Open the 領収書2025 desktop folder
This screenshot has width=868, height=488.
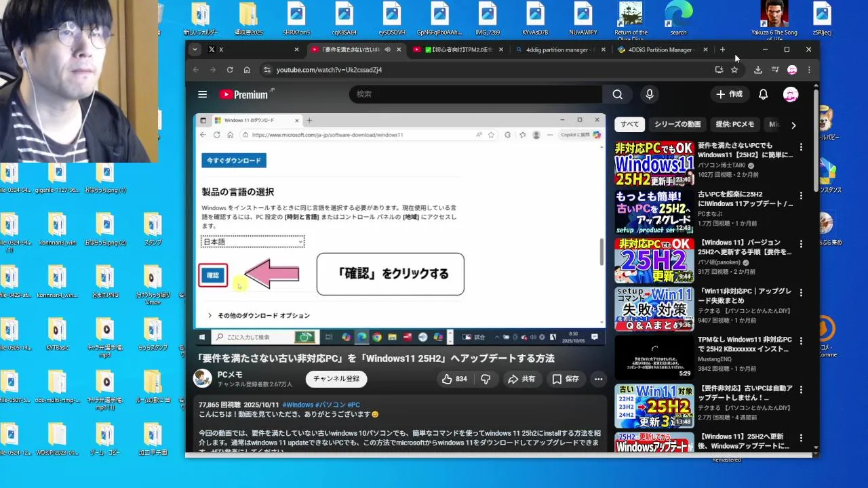pyautogui.click(x=248, y=18)
